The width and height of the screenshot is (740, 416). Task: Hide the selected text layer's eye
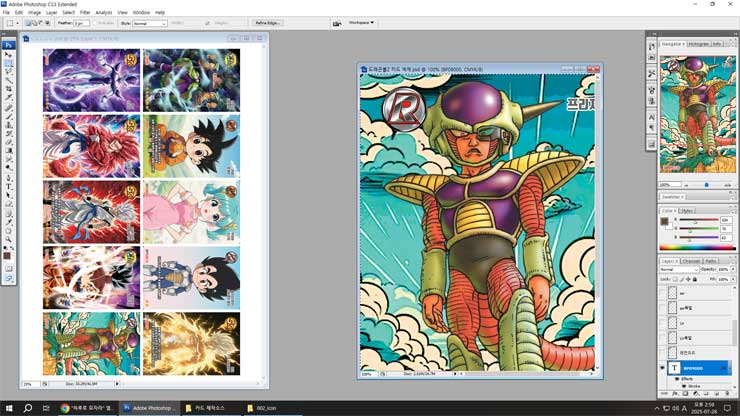663,368
